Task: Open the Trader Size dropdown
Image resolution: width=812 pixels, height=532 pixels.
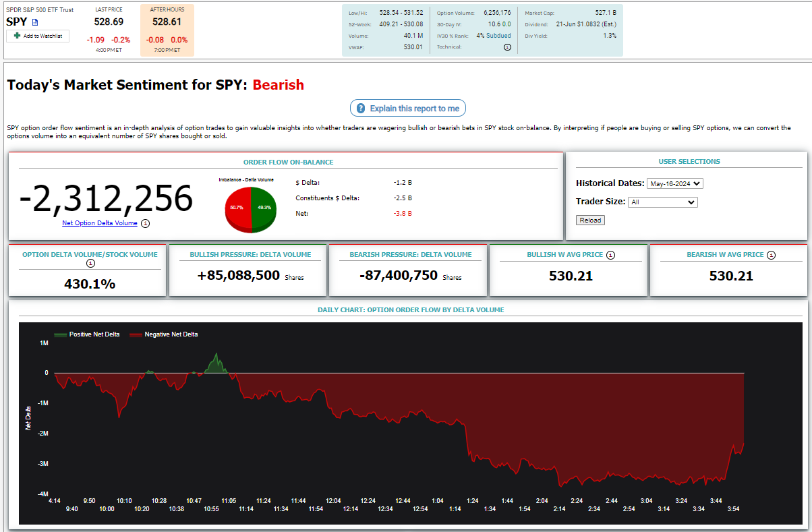Action: [x=662, y=202]
